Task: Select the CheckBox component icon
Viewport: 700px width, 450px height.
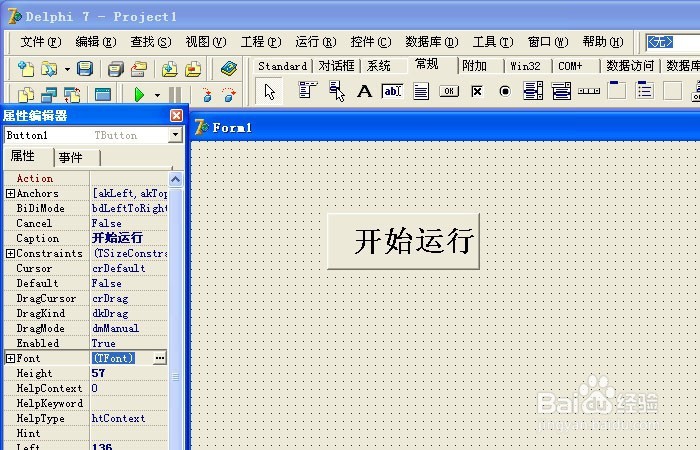Action: tap(477, 92)
